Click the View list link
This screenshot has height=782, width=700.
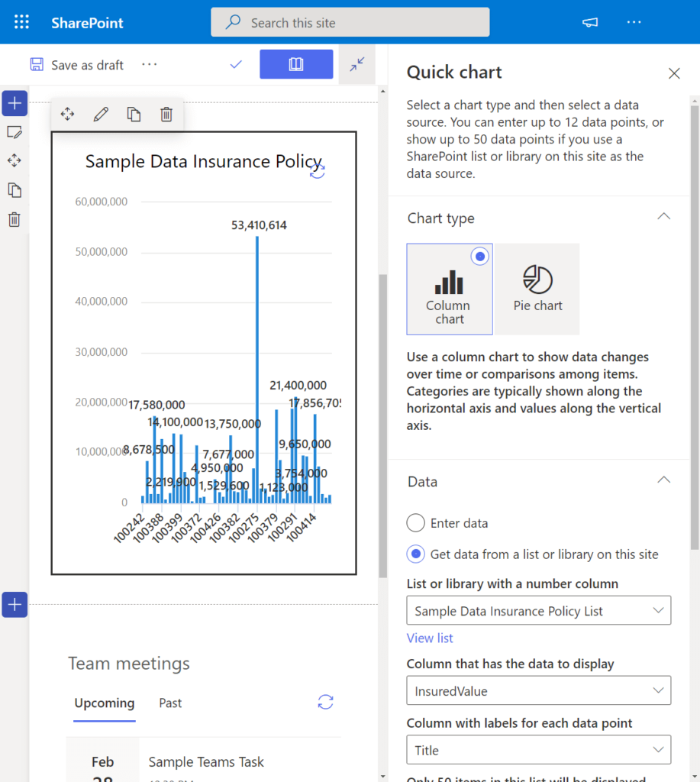point(430,638)
